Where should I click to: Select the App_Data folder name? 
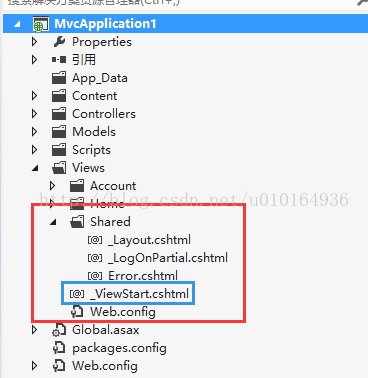tap(100, 78)
